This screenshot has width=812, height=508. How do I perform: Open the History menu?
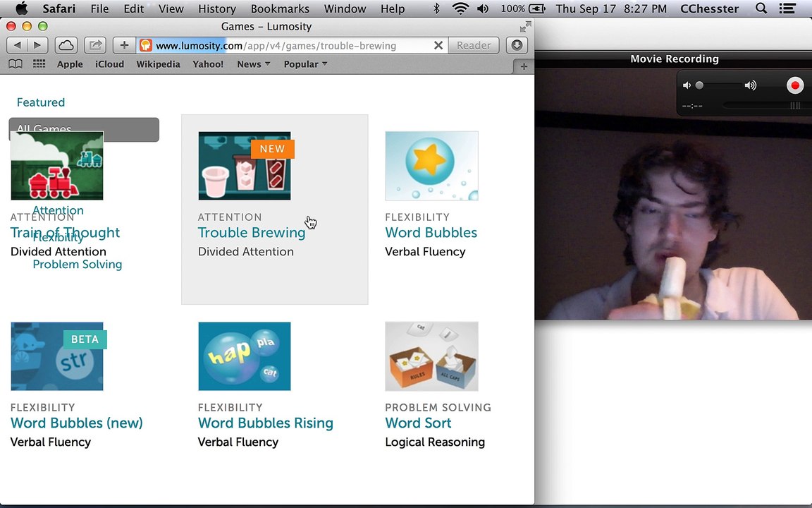click(217, 8)
